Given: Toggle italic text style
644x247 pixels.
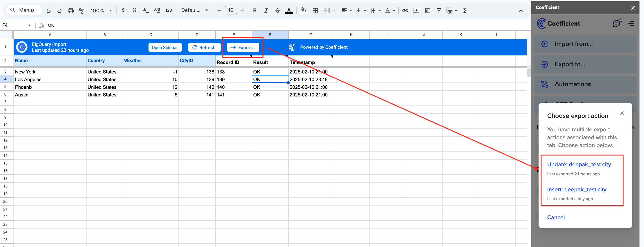Looking at the screenshot, I should coord(266,11).
